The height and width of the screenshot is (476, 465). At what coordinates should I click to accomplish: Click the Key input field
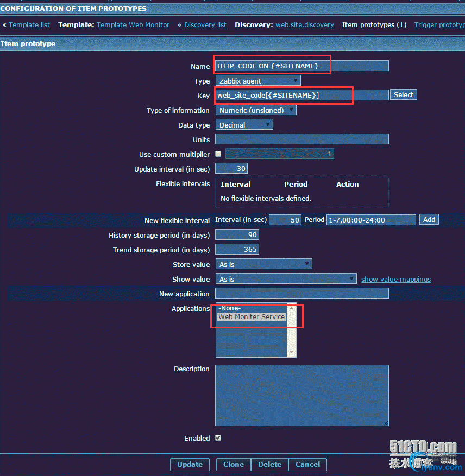click(x=302, y=96)
